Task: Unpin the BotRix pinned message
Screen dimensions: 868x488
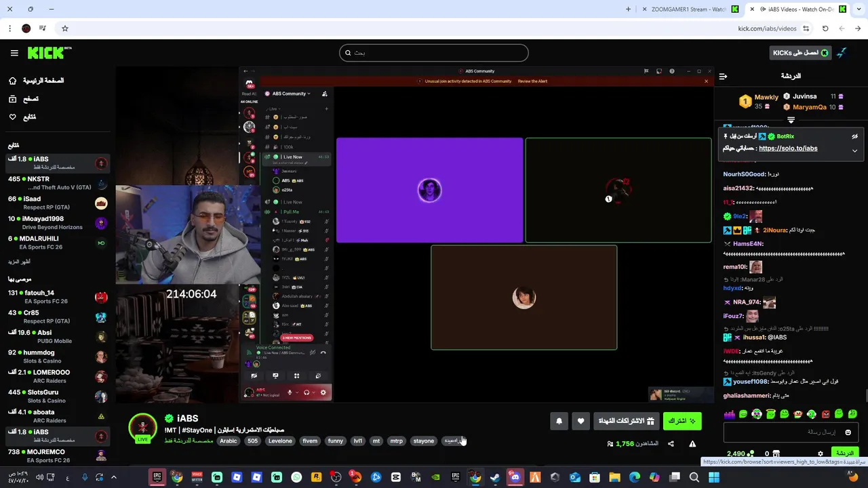Action: 854,136
